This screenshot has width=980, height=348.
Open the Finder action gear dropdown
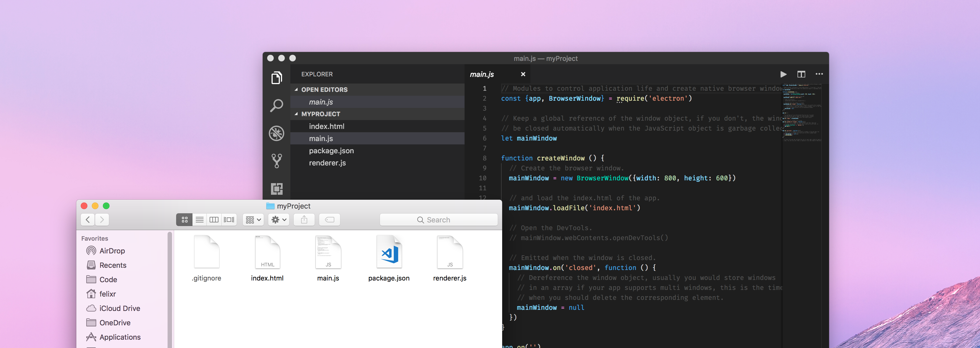[x=278, y=220]
